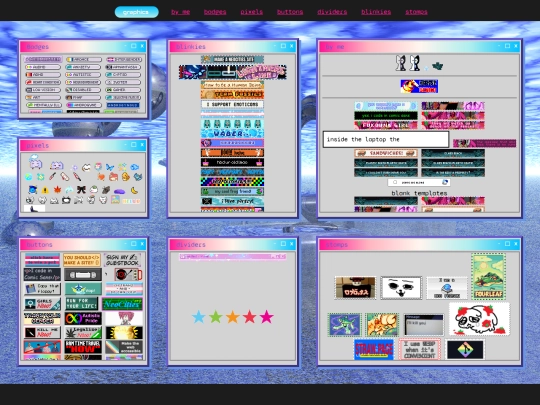
Task: Select the GAMER badge
Action: tap(123, 90)
